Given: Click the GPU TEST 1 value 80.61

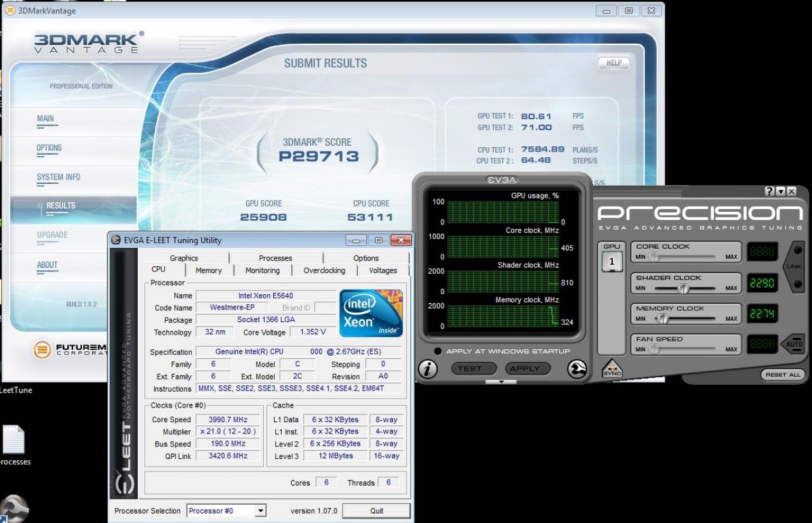Looking at the screenshot, I should click(x=537, y=117).
